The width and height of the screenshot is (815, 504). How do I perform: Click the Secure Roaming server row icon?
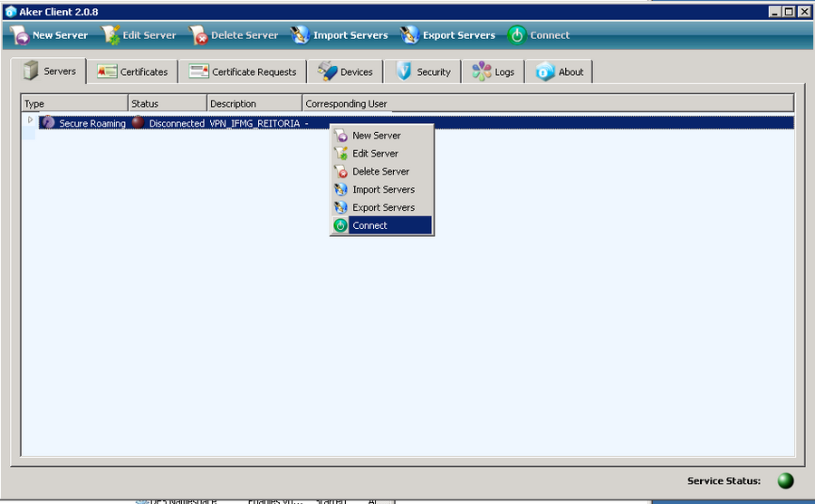tap(48, 123)
